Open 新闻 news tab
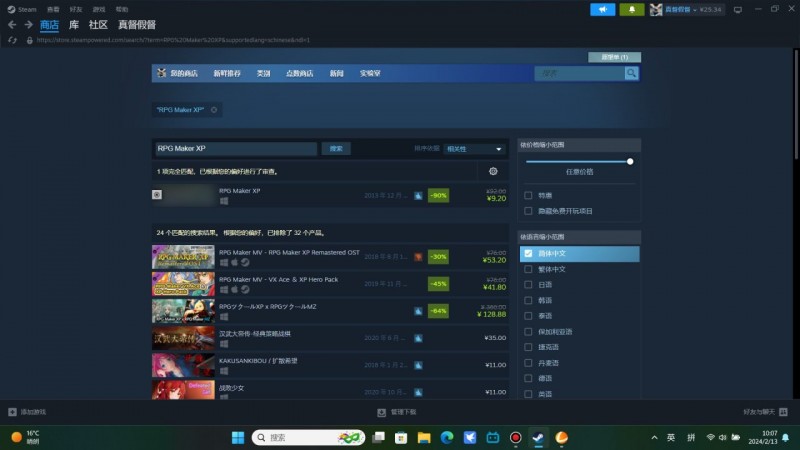This screenshot has height=450, width=800. pyautogui.click(x=337, y=73)
